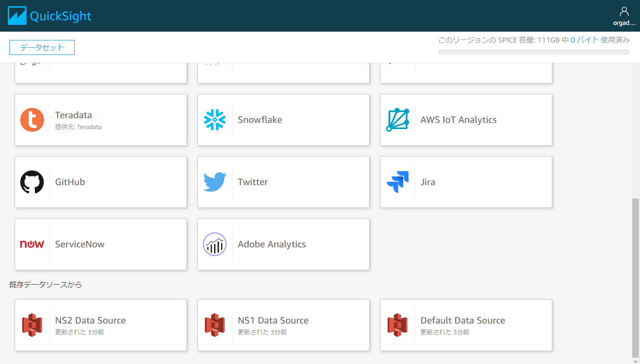Viewport: 640px width, 364px height.
Task: Click the 既存データソースから section heading
Action: [x=46, y=285]
